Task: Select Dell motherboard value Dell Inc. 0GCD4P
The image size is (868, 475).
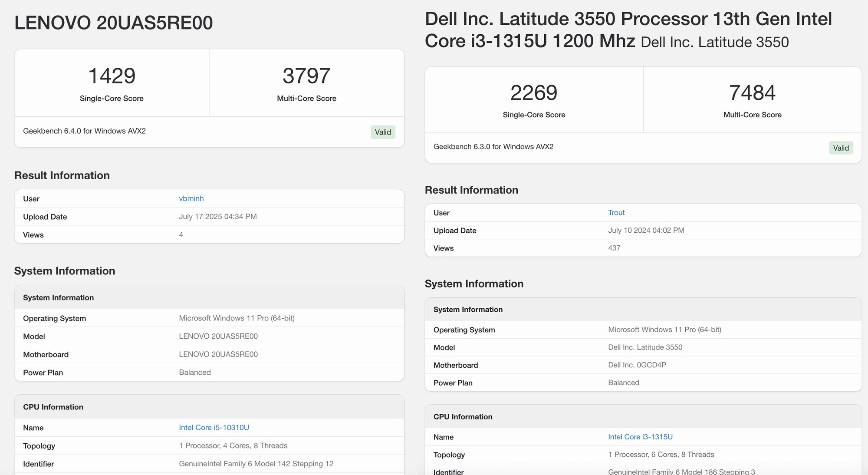Action: click(637, 365)
